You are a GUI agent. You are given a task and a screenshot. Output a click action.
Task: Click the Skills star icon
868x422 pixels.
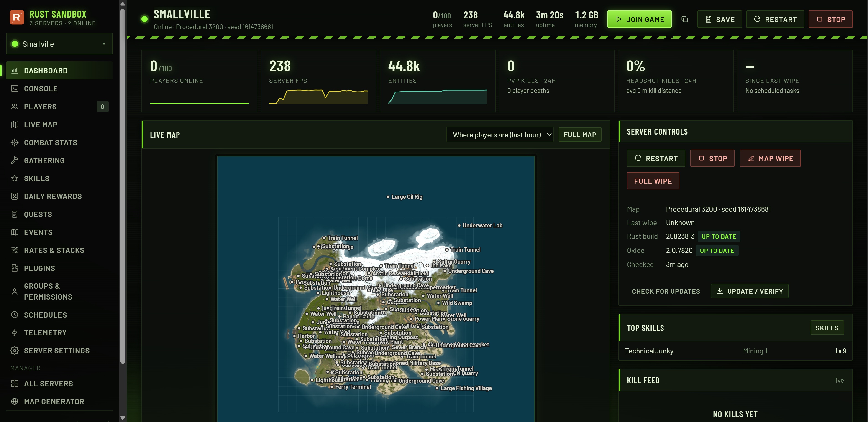(15, 178)
